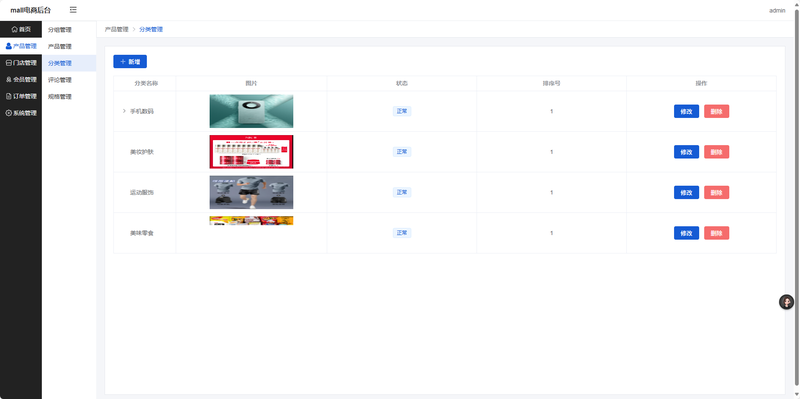
Task: Click the floating avatar icon at right edge
Action: pos(786,302)
